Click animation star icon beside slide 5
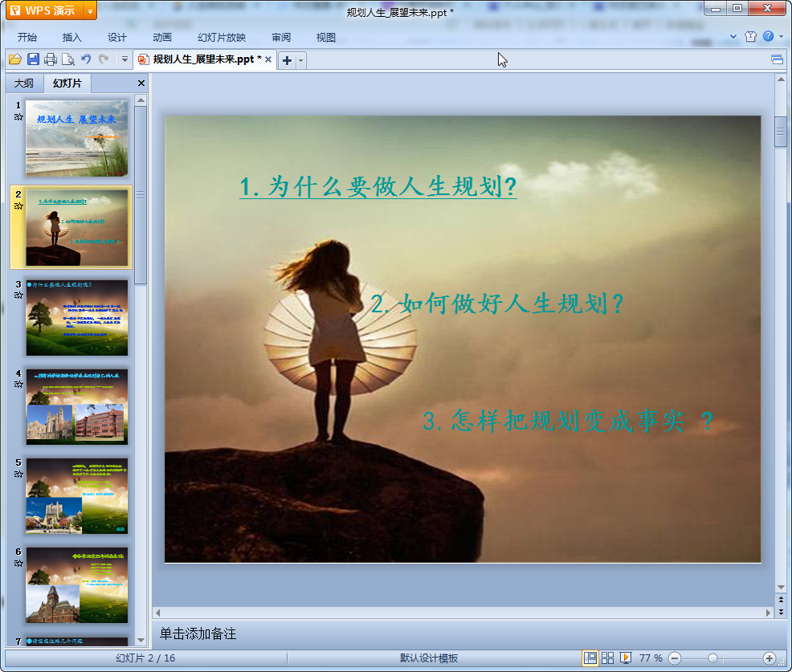Screen dimensions: 792x672 [18, 474]
